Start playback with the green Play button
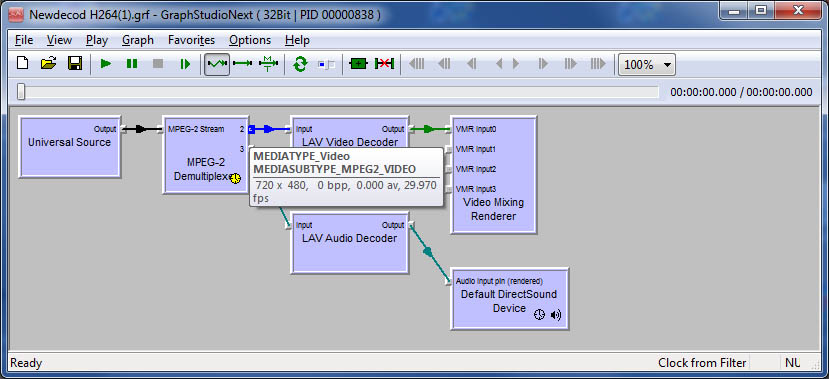 click(106, 64)
